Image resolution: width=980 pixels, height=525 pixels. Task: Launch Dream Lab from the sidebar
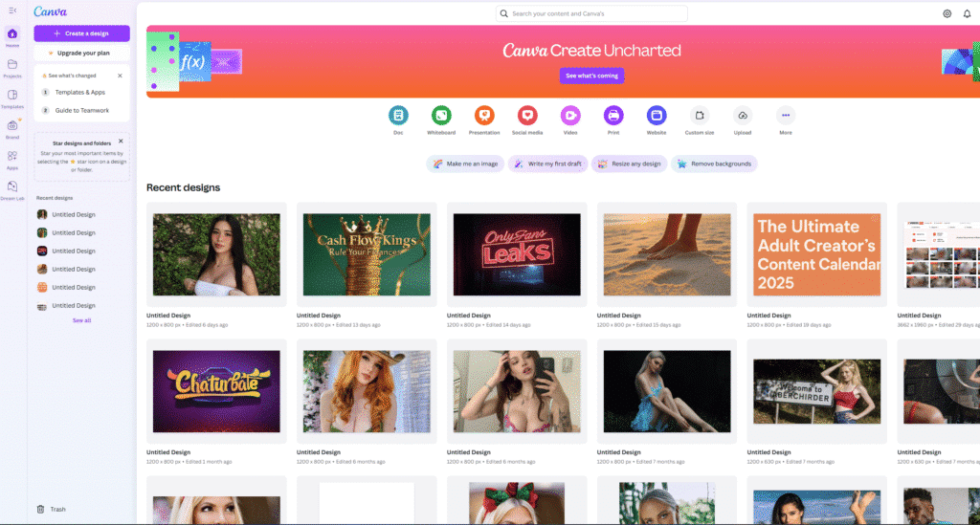tap(12, 187)
